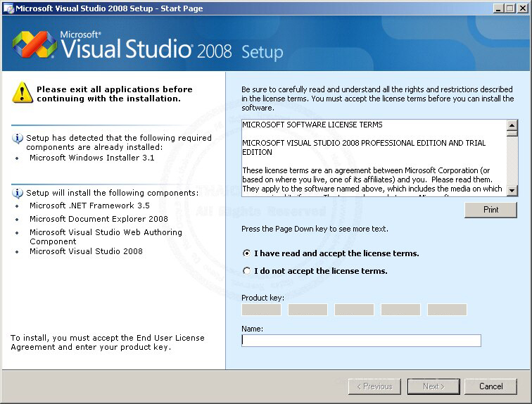Click the yellow warning triangle icon
The width and height of the screenshot is (532, 404).
point(22,92)
